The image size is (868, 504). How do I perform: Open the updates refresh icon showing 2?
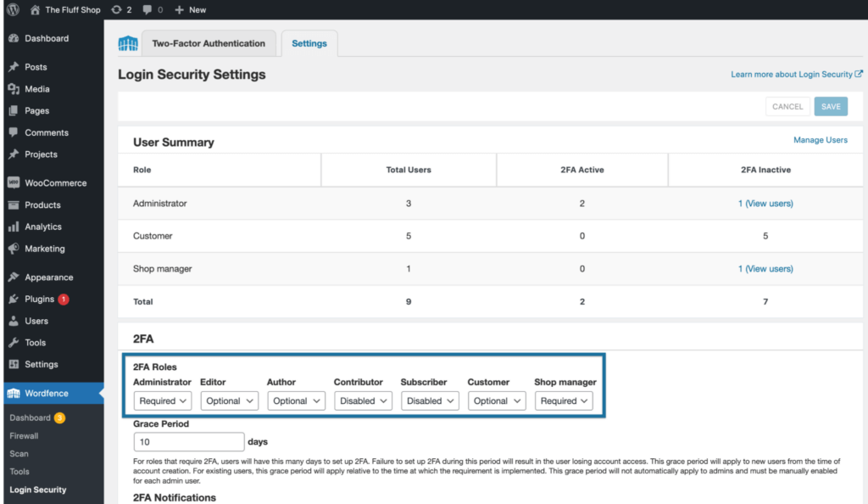114,9
